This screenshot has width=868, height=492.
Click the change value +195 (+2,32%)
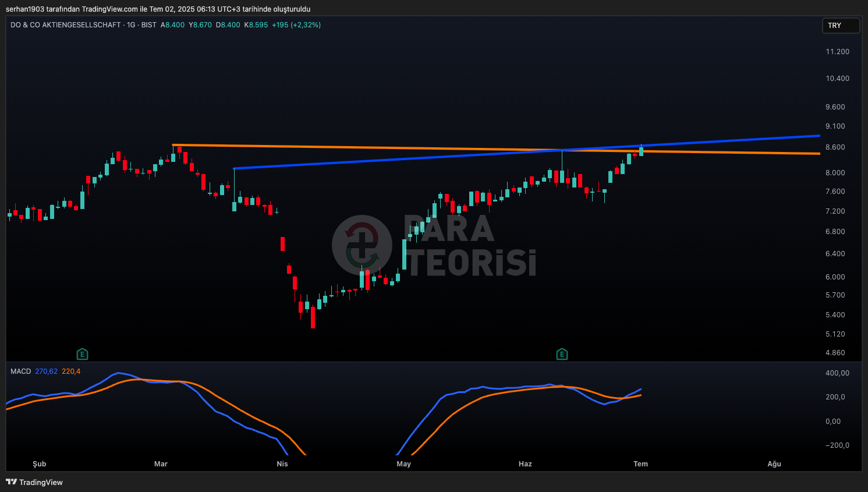point(296,25)
